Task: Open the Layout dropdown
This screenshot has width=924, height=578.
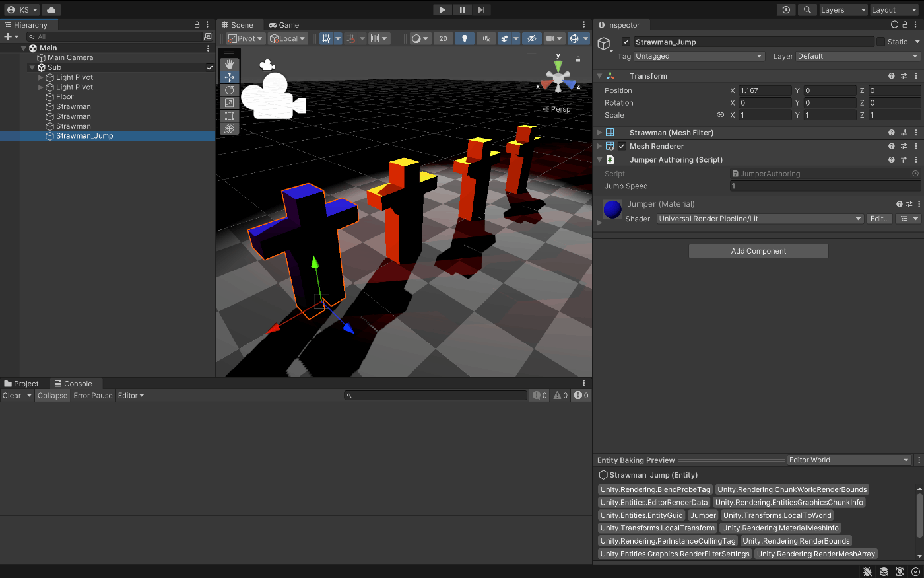Action: [894, 10]
